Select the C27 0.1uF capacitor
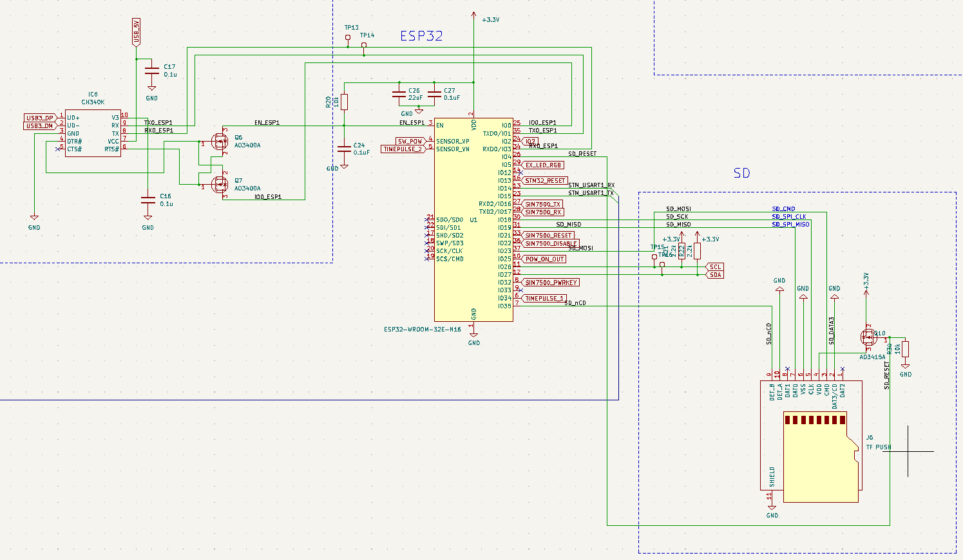The image size is (963, 560). click(434, 94)
